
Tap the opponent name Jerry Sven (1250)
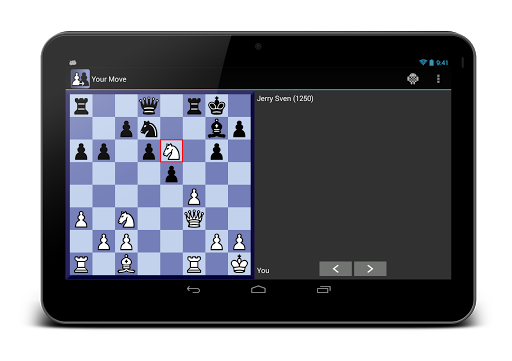285,99
